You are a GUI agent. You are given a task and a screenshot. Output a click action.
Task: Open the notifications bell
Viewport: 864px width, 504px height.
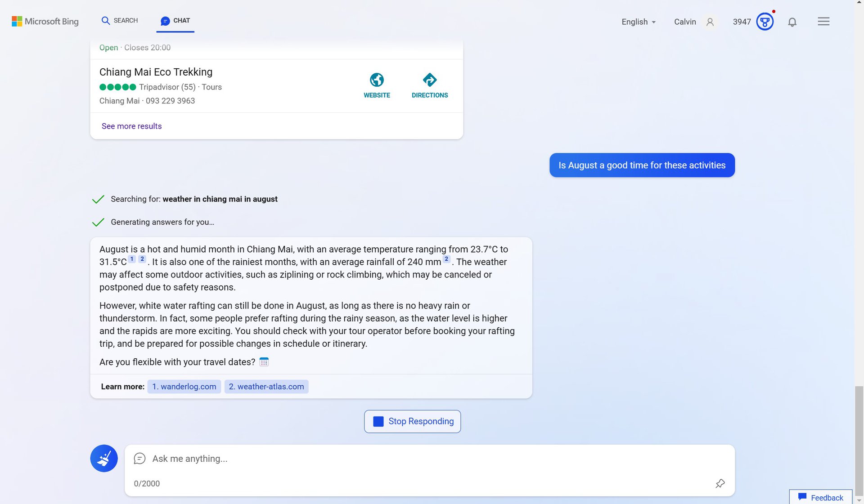click(x=792, y=22)
